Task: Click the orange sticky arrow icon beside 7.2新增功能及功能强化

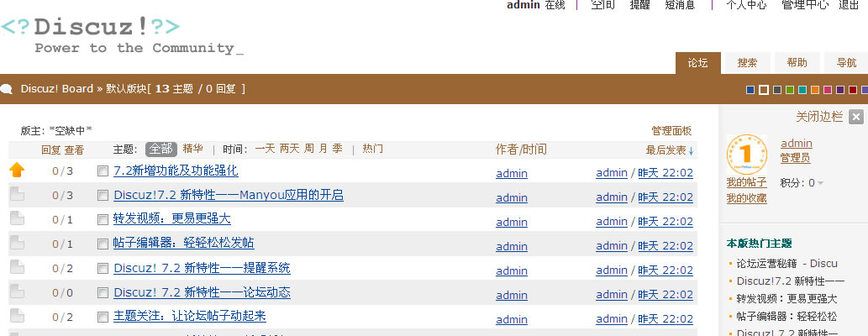Action: click(17, 170)
